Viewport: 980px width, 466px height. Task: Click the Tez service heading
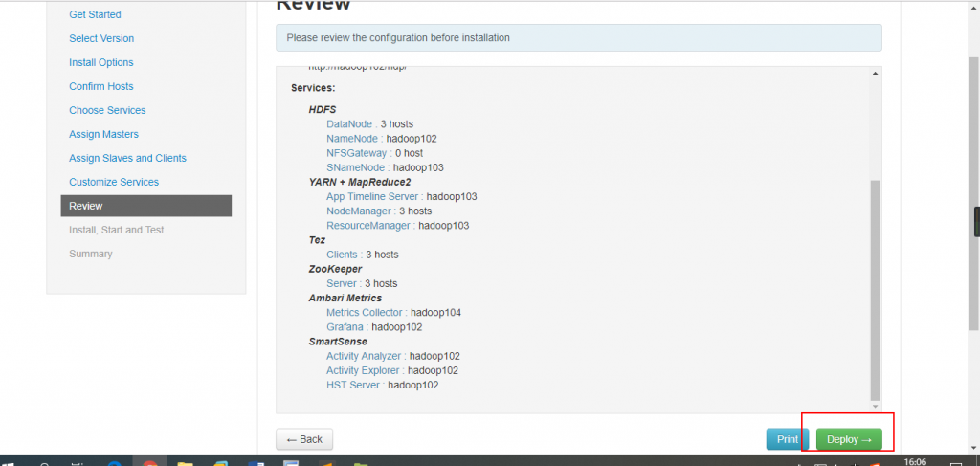317,240
